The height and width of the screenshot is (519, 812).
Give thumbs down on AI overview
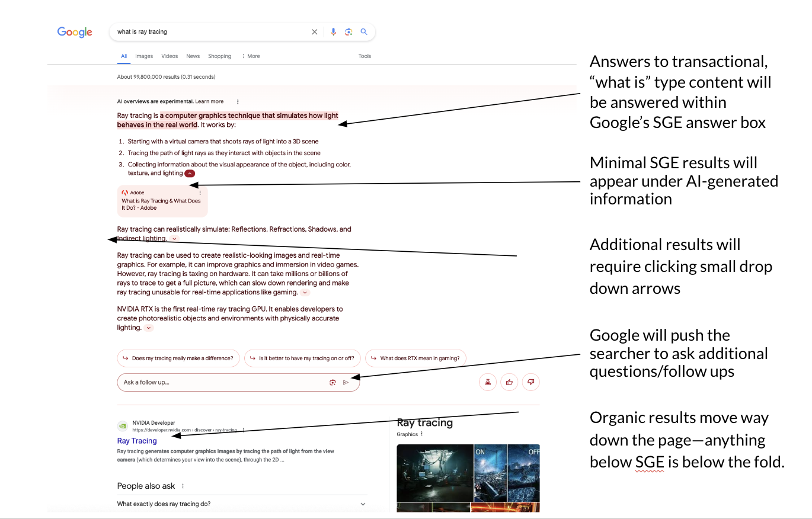[x=531, y=382]
